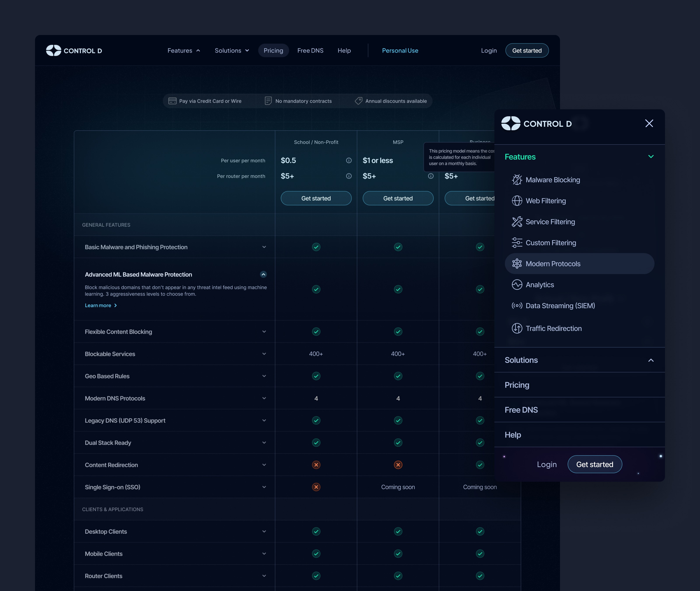The image size is (700, 591).
Task: Click the green checkmark for Geo Based Rules MSP
Action: (x=398, y=376)
